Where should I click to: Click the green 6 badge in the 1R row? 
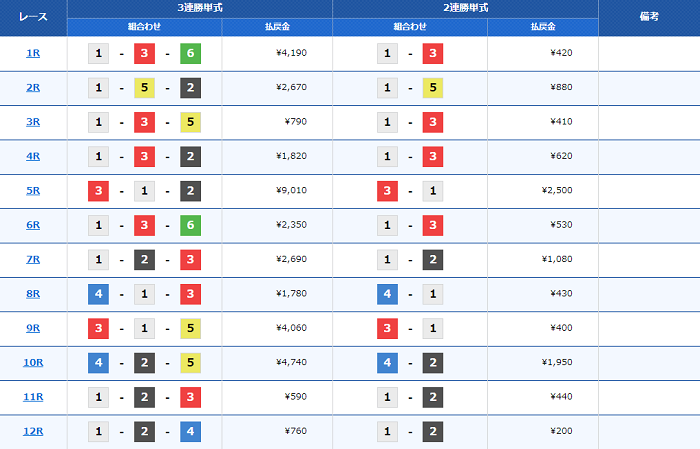[x=190, y=53]
